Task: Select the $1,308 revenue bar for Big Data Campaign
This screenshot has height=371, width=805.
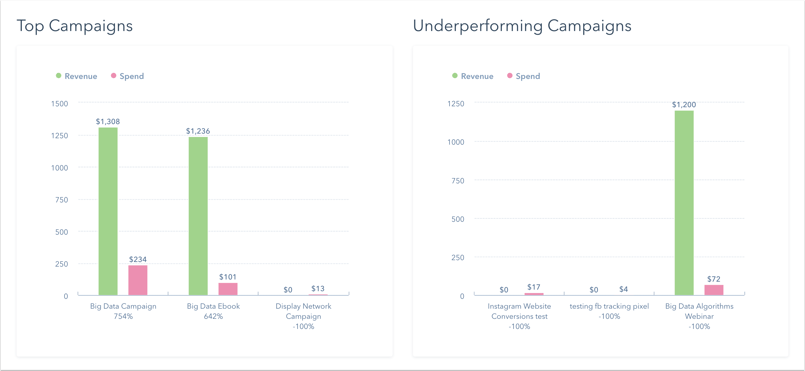Action: click(108, 211)
